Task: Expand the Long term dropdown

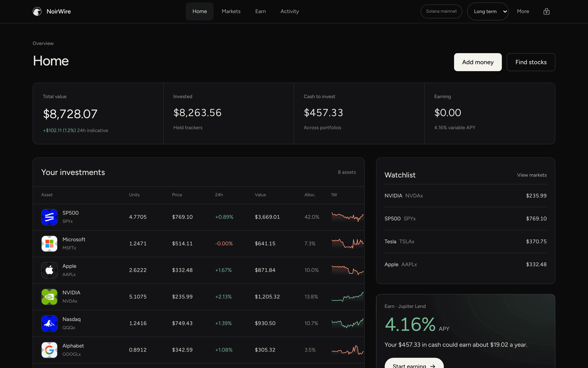Action: click(488, 11)
